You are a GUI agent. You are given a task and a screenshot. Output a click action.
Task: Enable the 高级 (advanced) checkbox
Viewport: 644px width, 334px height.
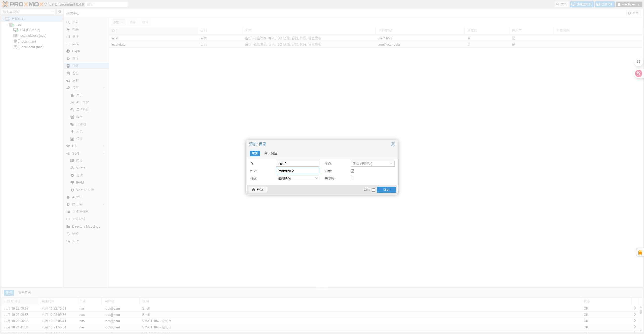[x=373, y=190]
